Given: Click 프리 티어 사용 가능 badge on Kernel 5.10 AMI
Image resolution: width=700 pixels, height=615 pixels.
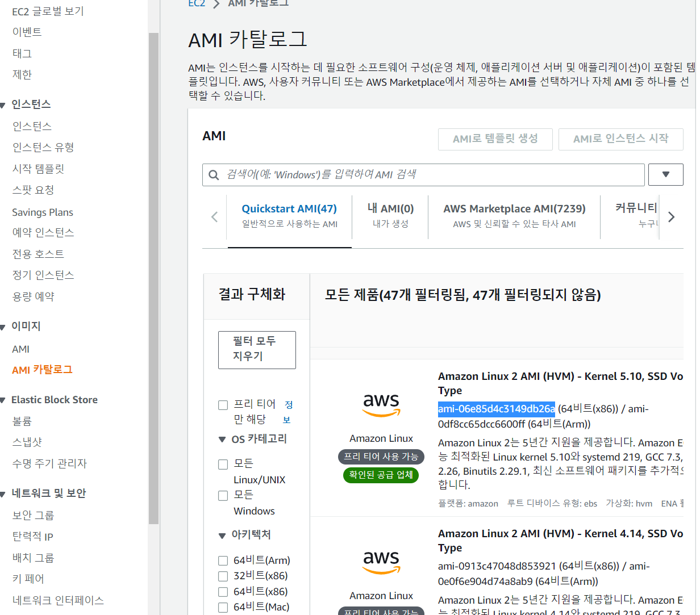Looking at the screenshot, I should click(x=381, y=457).
